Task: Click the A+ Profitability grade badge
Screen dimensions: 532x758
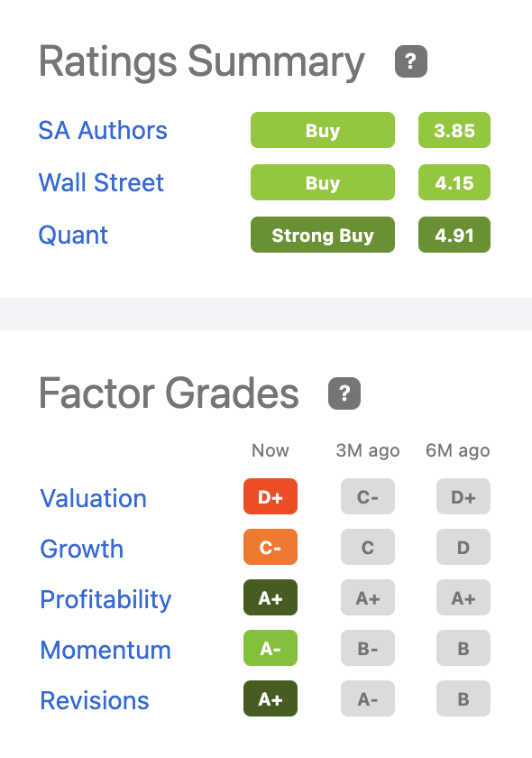Action: click(271, 597)
